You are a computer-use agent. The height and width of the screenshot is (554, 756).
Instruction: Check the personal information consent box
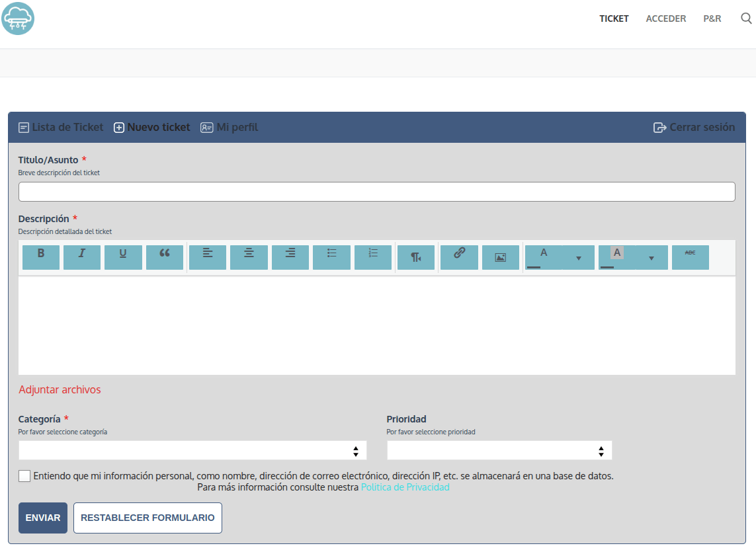coord(24,476)
